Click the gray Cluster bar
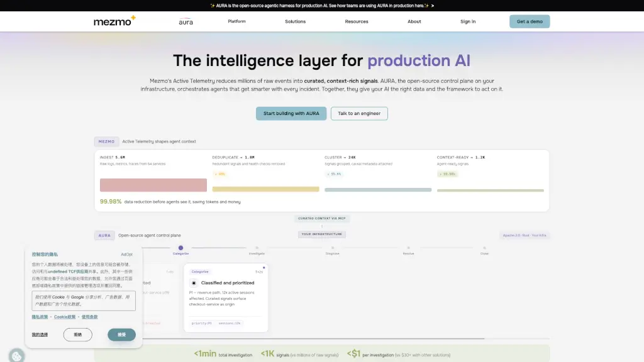 (378, 190)
